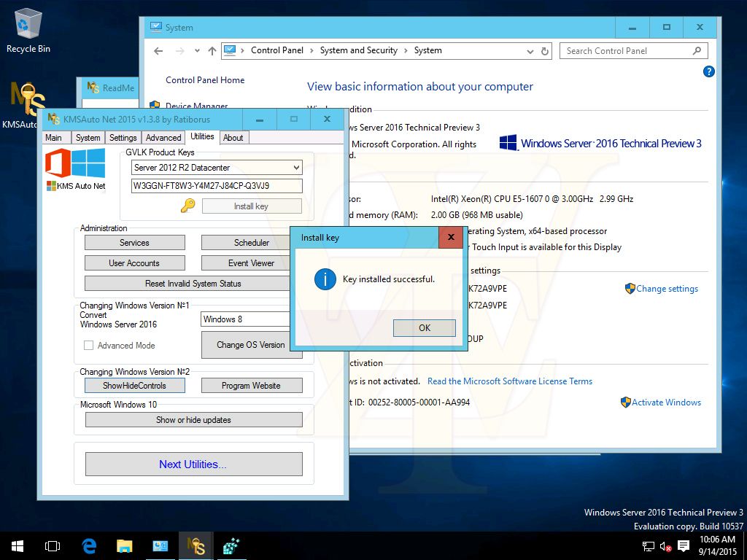The width and height of the screenshot is (747, 560).
Task: Open the address bar history dropdown
Action: pos(530,51)
